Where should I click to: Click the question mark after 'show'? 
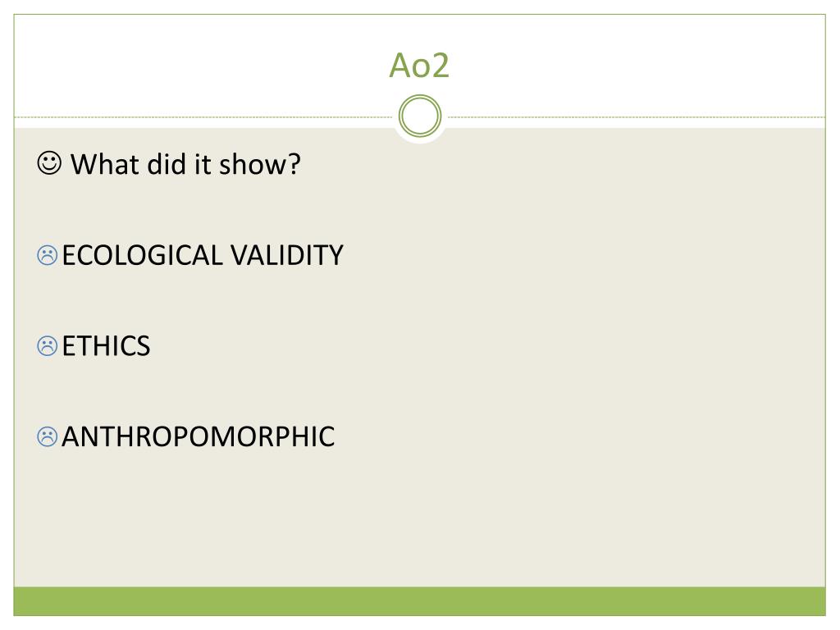tap(294, 164)
